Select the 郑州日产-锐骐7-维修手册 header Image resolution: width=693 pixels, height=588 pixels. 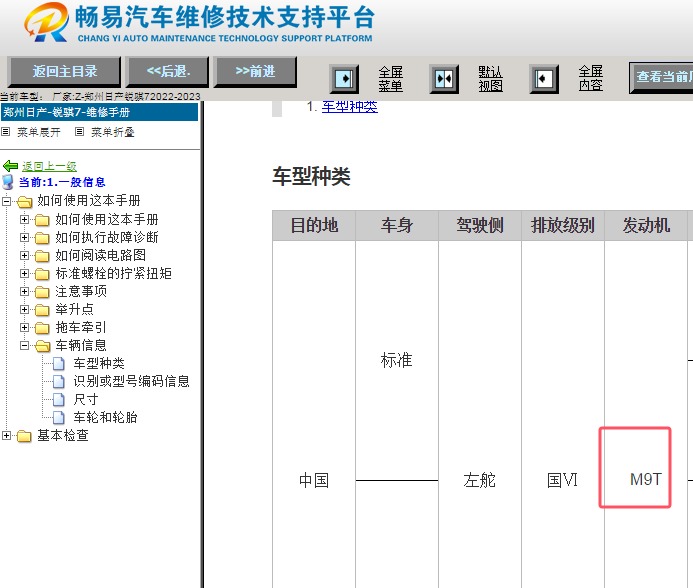point(99,112)
